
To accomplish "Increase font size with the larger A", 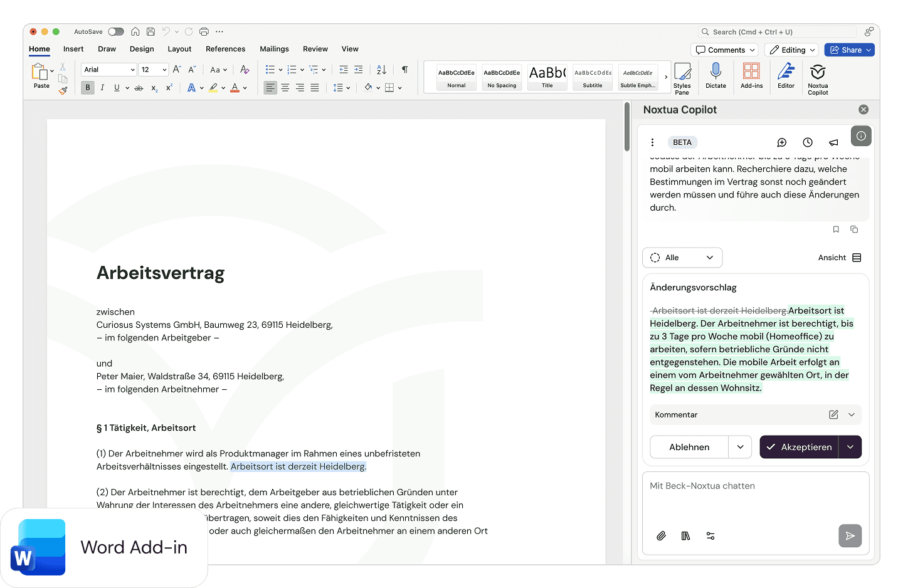I will 177,70.
